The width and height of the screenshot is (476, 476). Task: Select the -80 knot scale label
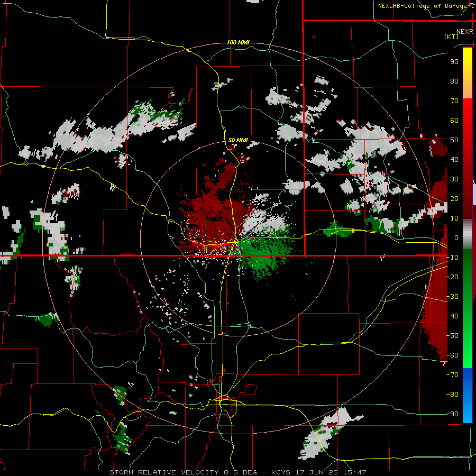tap(452, 395)
